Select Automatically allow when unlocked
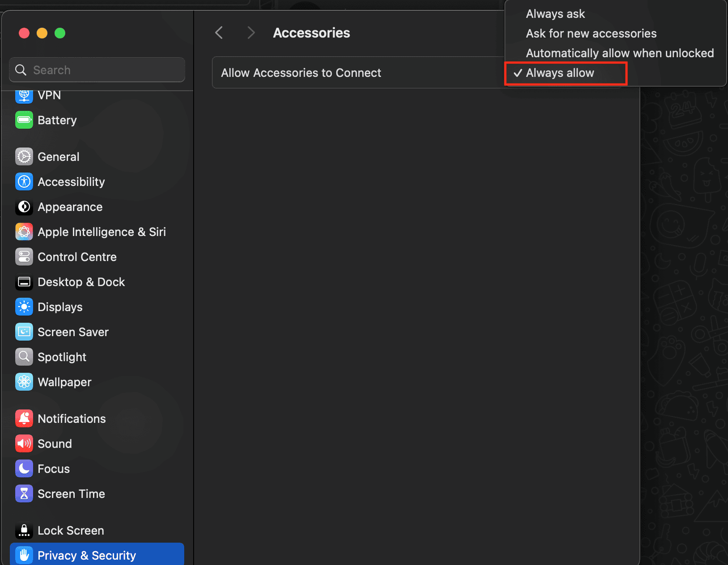 click(x=620, y=53)
